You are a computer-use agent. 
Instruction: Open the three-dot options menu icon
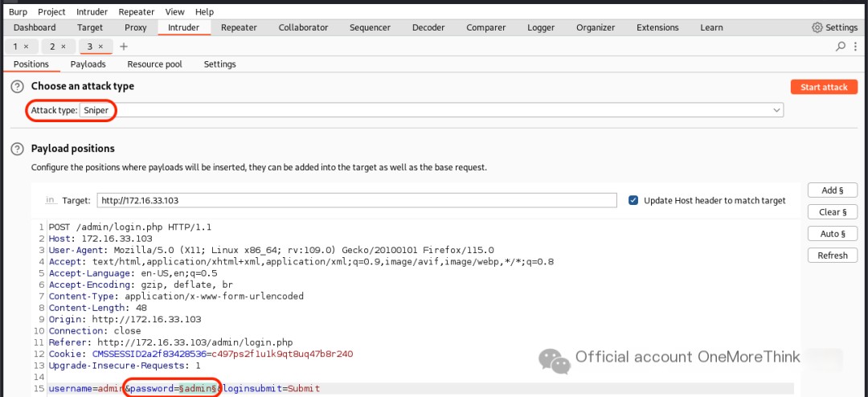tap(854, 47)
